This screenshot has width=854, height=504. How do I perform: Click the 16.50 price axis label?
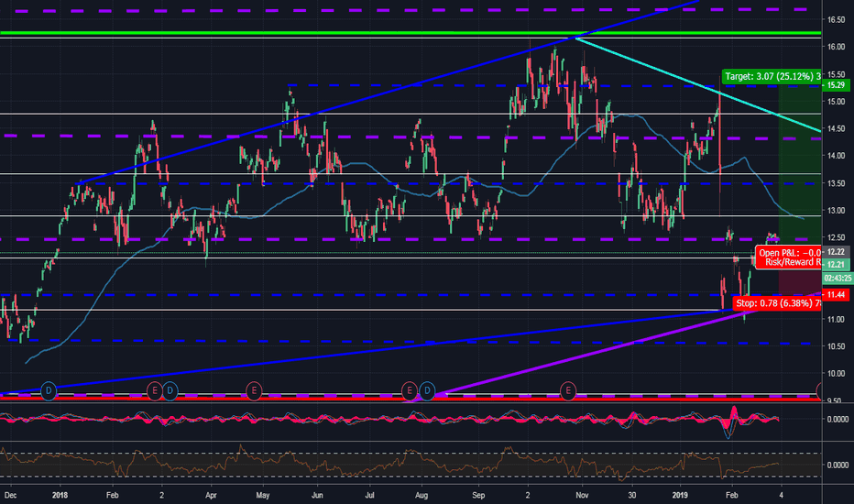click(x=836, y=19)
